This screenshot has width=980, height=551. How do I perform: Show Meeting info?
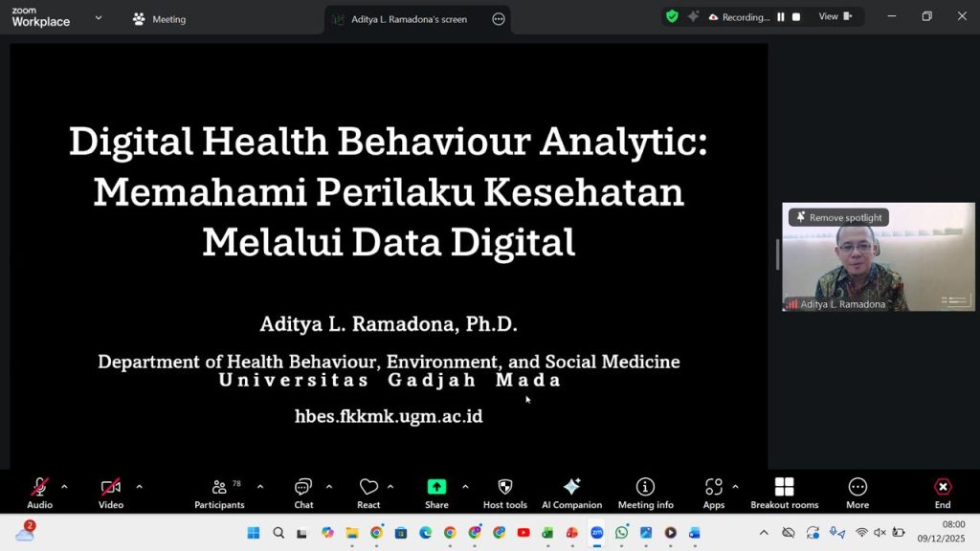[x=645, y=488]
